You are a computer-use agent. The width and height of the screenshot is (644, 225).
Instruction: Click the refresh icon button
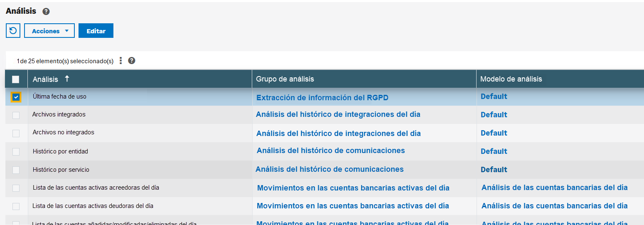(x=13, y=31)
